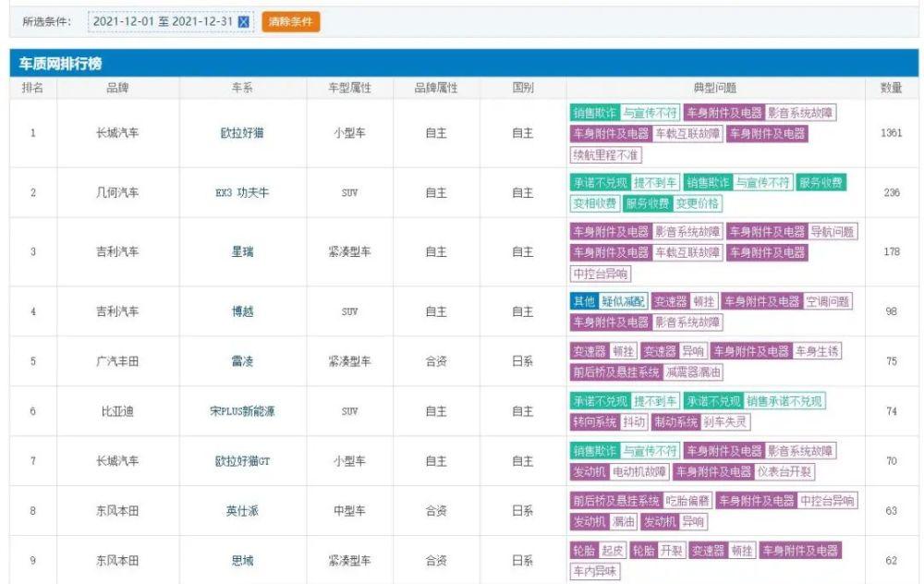The image size is (924, 584).
Task: Click the count 98 cell
Action: click(891, 311)
